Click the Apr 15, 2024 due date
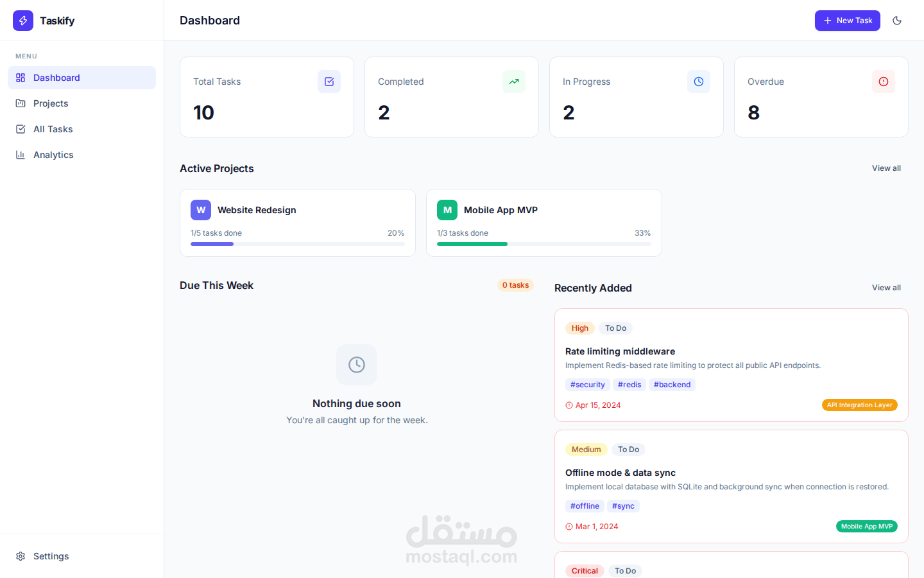This screenshot has width=924, height=578. pyautogui.click(x=593, y=405)
